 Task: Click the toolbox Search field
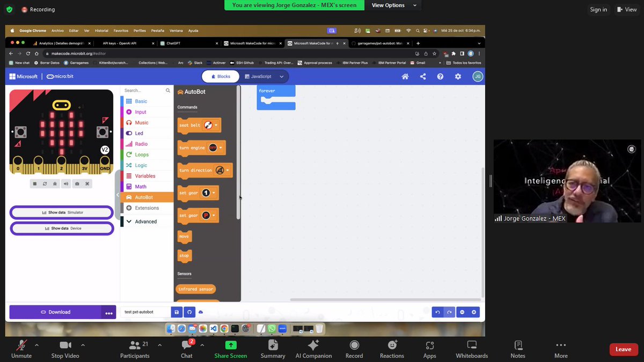(143, 91)
